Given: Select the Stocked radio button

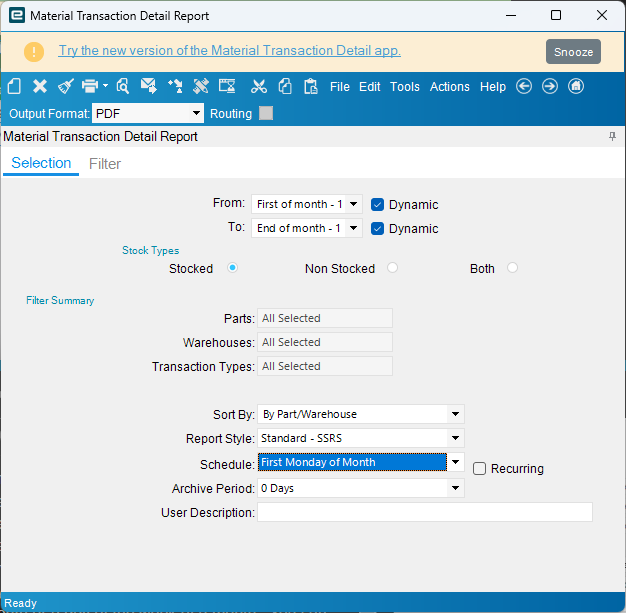Looking at the screenshot, I should (x=232, y=268).
